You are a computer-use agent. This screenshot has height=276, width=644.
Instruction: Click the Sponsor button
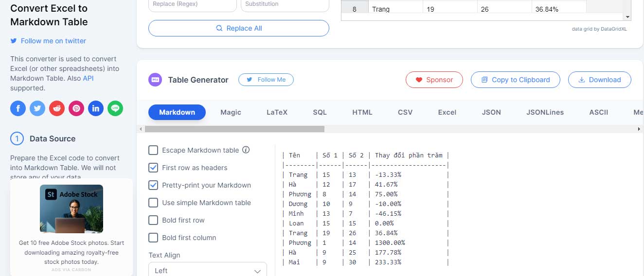pos(434,80)
